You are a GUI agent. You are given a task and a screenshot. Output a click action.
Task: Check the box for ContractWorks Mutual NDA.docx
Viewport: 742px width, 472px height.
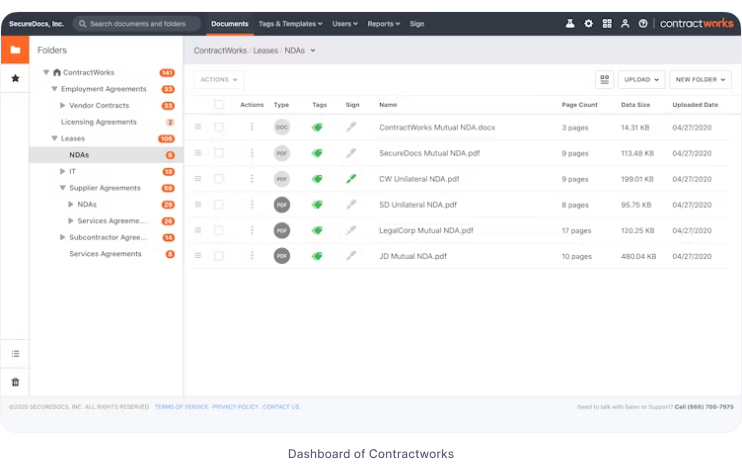point(219,127)
